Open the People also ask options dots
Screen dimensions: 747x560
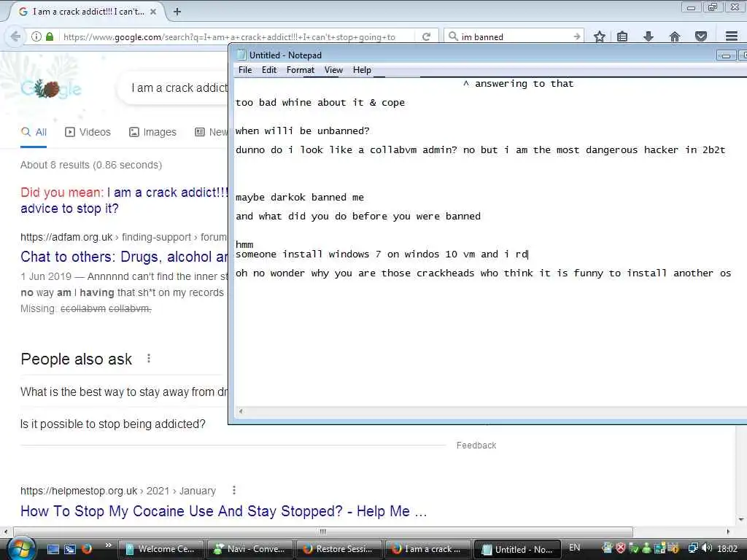pos(149,359)
